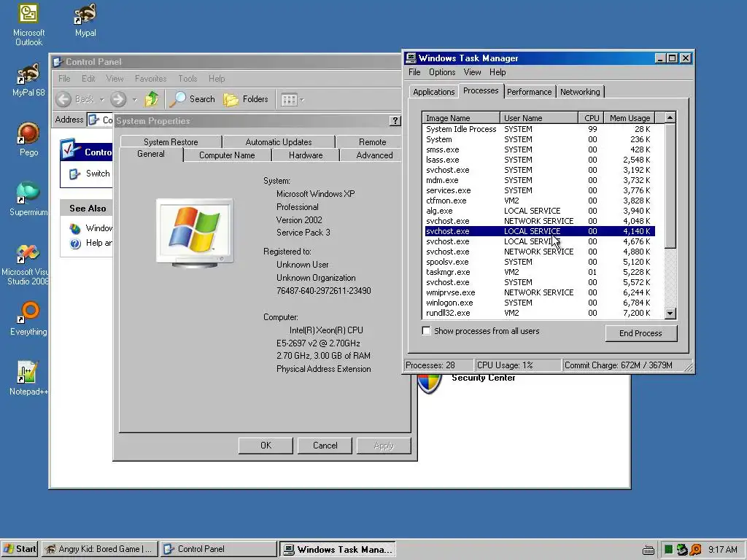
Task: Open the Hardware tab
Action: click(x=306, y=155)
